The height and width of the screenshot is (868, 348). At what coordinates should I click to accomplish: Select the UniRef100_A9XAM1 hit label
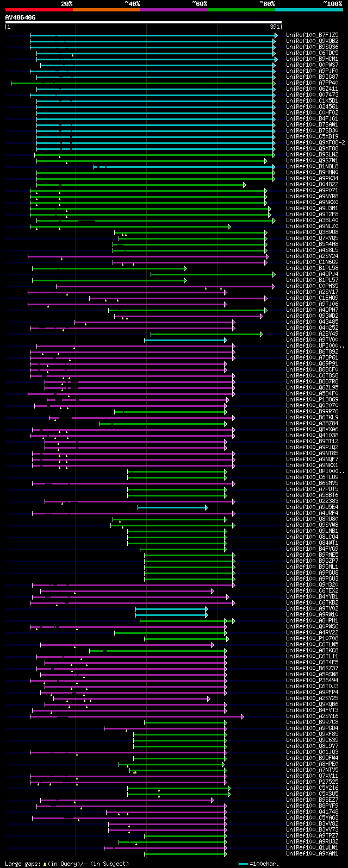(312, 853)
